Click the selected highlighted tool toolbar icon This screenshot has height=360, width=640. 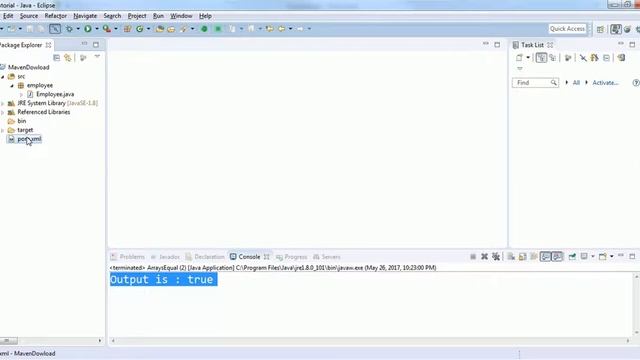[x=55, y=29]
